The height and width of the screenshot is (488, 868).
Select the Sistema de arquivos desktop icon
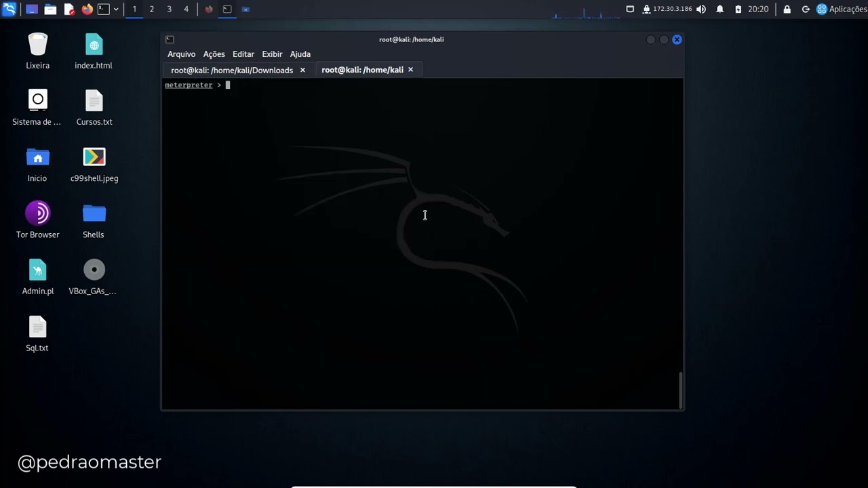pos(37,108)
